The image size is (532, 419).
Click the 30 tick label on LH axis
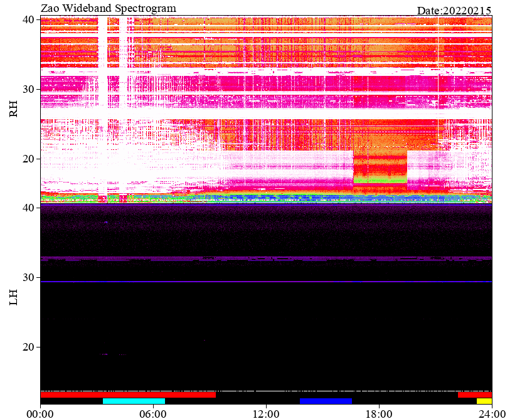coord(28,277)
